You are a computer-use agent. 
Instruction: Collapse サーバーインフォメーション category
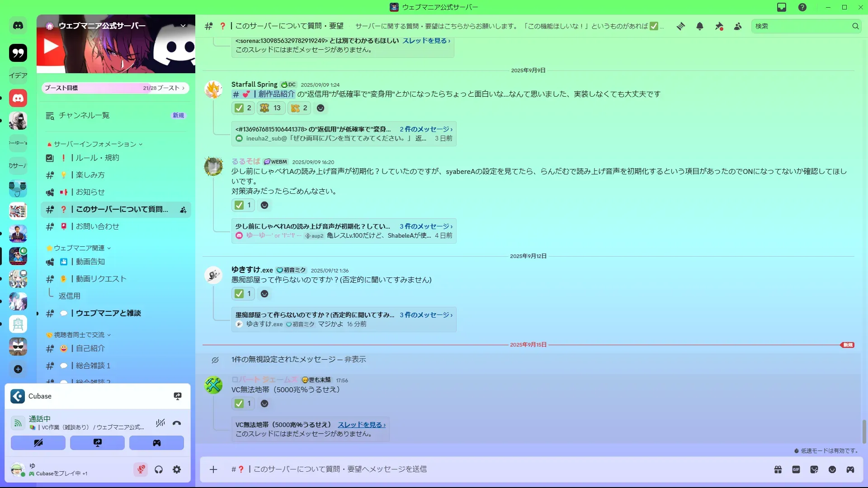[95, 144]
